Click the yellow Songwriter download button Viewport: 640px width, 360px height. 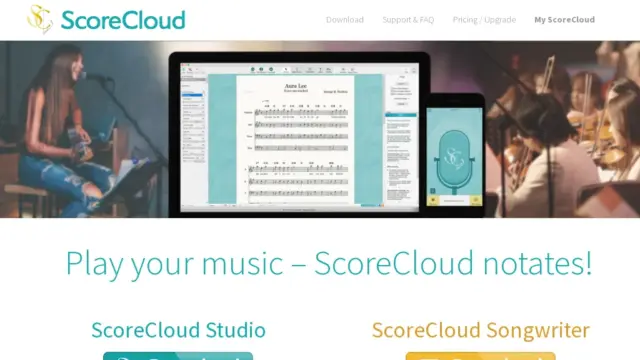coord(481,356)
